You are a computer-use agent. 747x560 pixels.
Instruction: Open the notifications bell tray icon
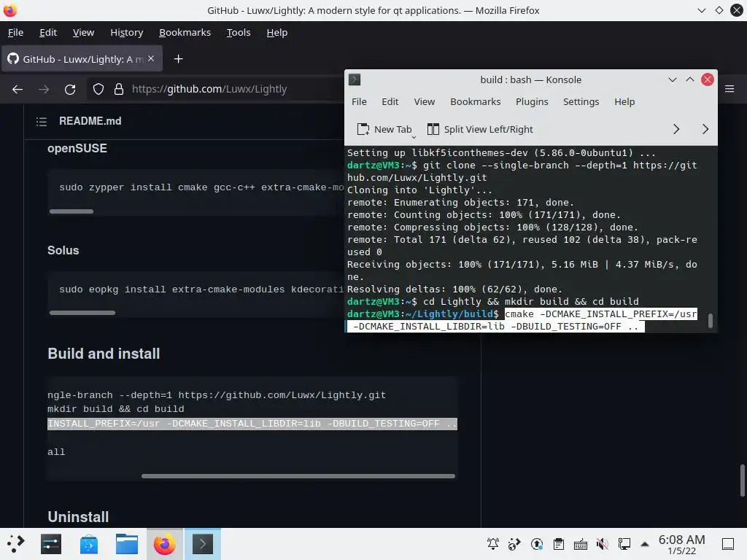click(x=493, y=544)
